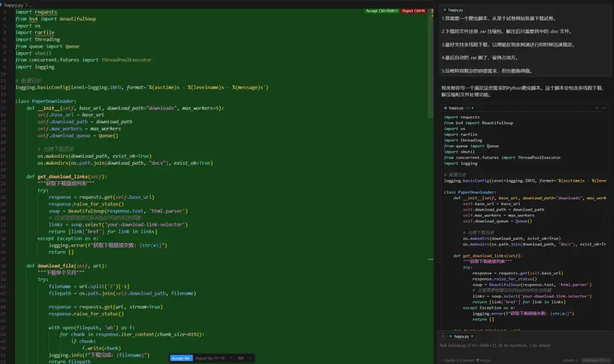Click fourth requirement about deleting .rar

tap(480, 58)
